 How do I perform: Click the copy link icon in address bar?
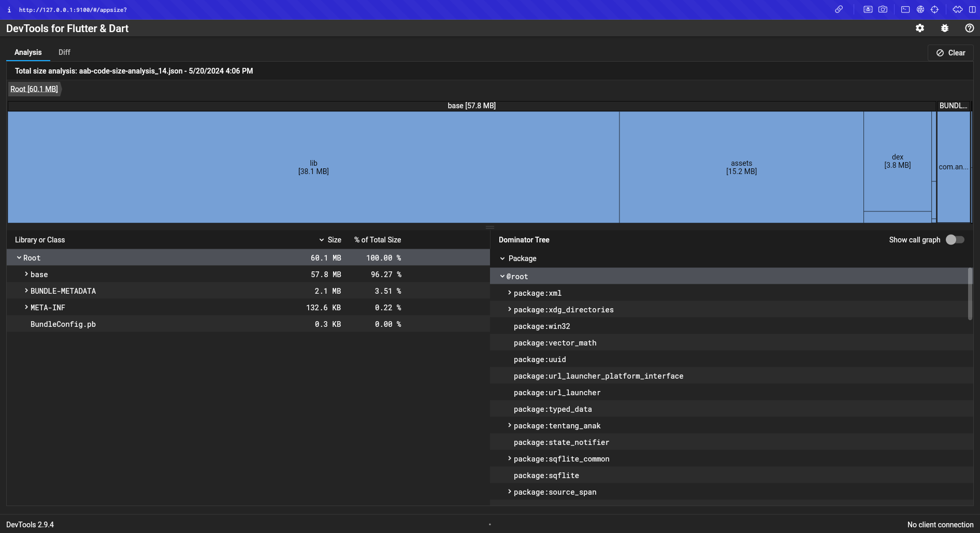coord(839,9)
